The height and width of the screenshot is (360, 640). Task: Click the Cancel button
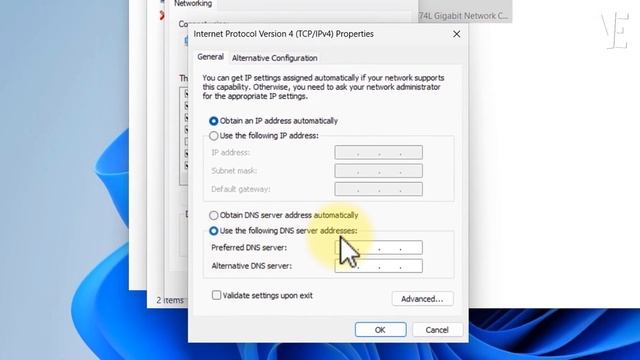[x=437, y=329]
